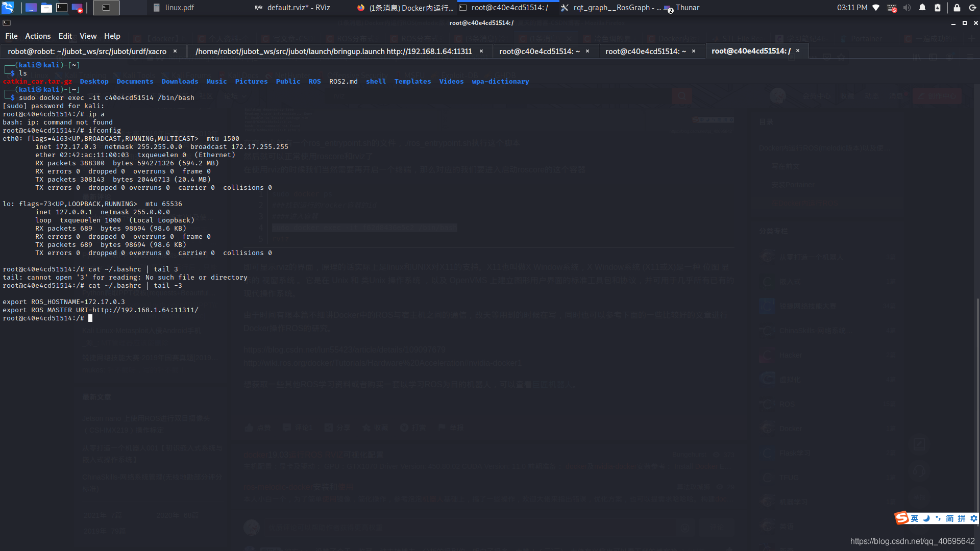
Task: Click the lock screen icon
Action: pos(957,8)
